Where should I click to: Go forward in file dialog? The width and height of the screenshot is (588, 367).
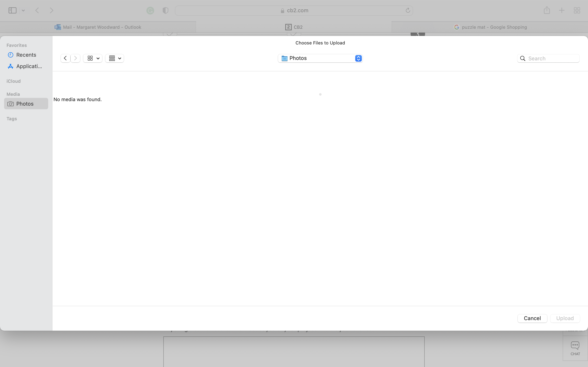point(76,58)
